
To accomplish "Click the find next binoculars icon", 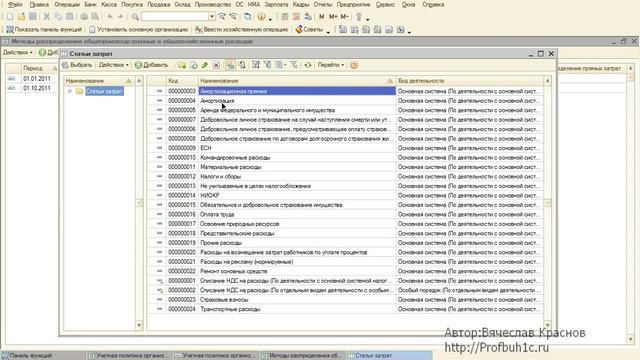I will [x=222, y=17].
